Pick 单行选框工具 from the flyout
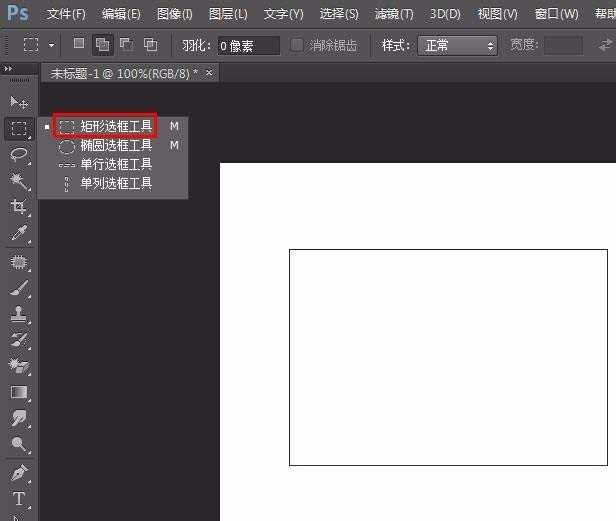The height and width of the screenshot is (521, 616). coord(115,165)
